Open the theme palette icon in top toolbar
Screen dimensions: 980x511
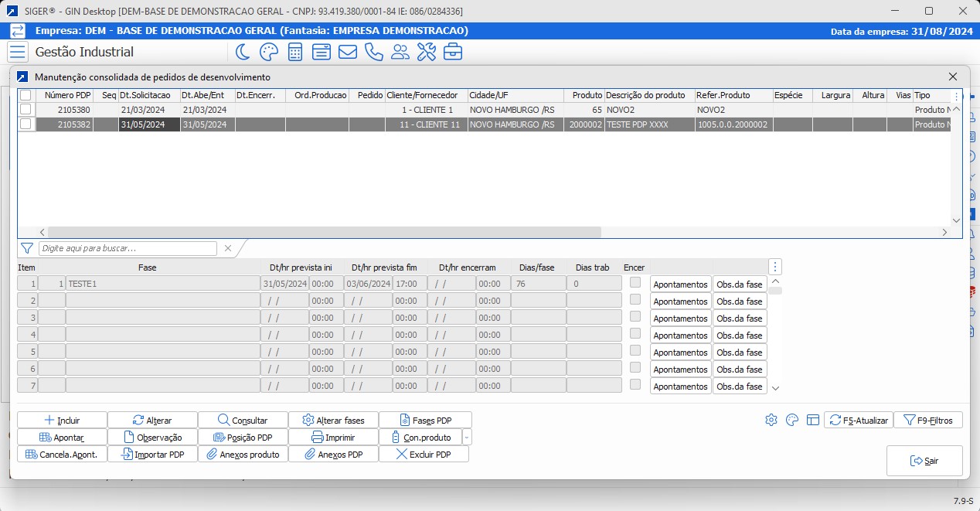pos(267,51)
